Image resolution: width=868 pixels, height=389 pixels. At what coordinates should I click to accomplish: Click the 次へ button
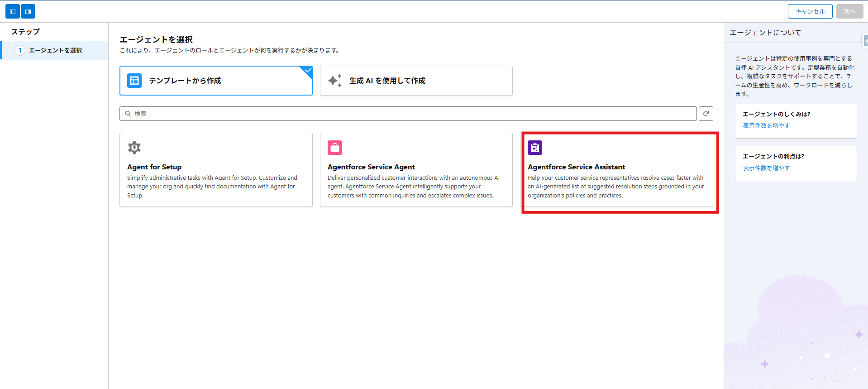pyautogui.click(x=849, y=11)
